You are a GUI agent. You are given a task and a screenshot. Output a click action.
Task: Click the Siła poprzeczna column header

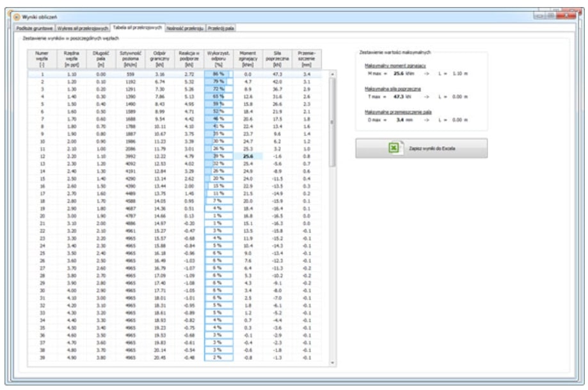[277, 60]
